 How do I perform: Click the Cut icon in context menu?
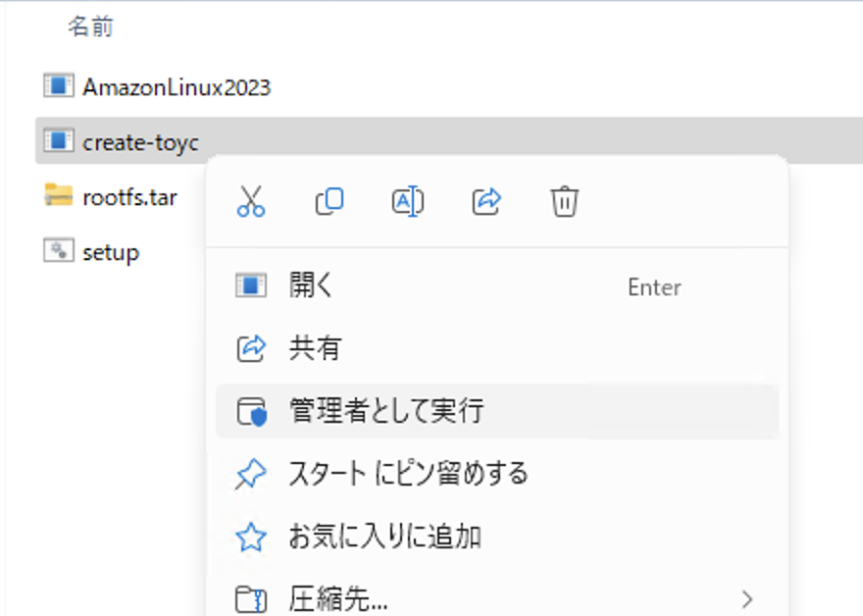[x=250, y=200]
